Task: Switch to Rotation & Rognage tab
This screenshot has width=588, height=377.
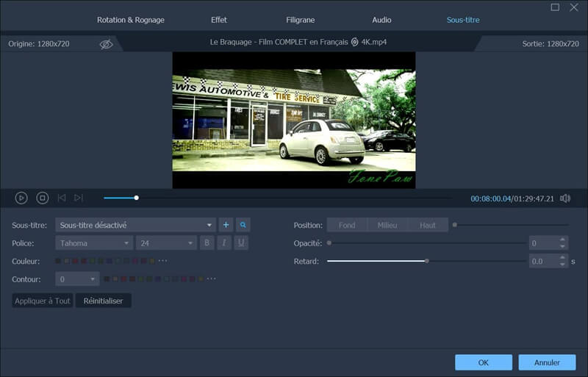Action: [x=131, y=20]
